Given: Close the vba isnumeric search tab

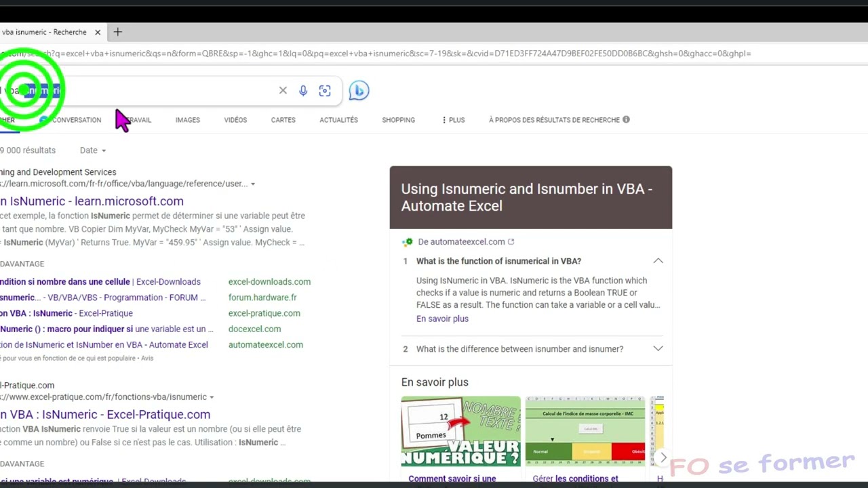Looking at the screenshot, I should click(x=98, y=32).
